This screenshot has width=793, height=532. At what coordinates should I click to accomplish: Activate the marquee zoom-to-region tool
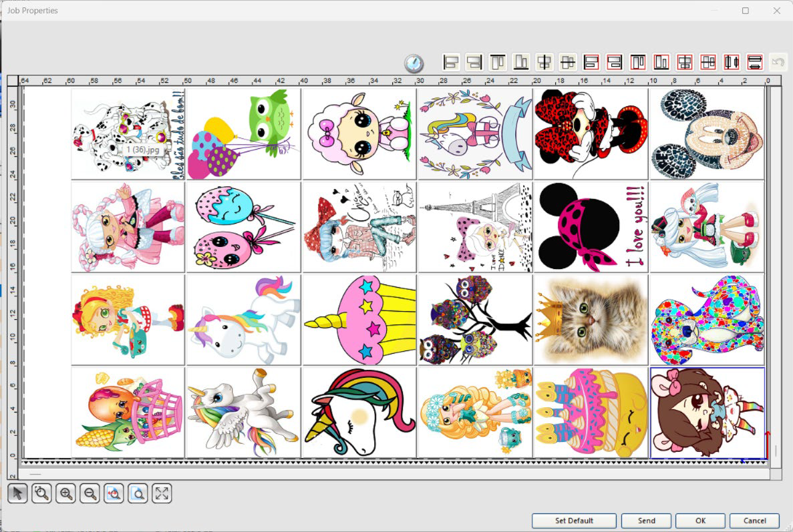(41, 494)
